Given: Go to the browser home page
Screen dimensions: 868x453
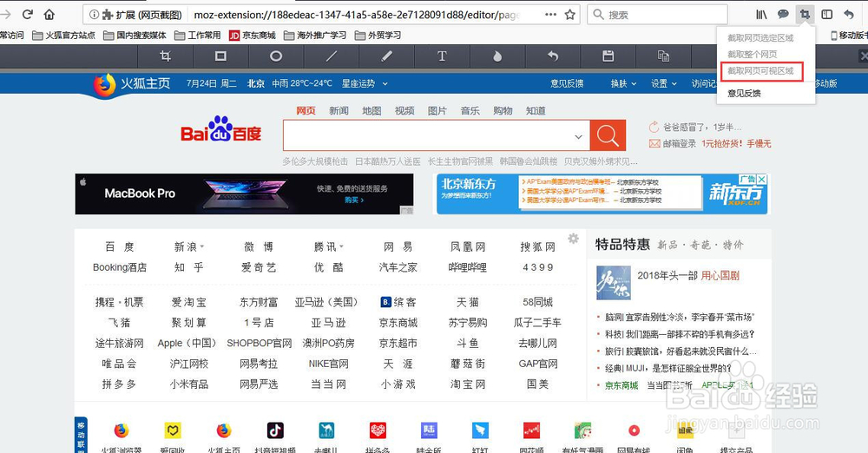Looking at the screenshot, I should coord(49,15).
